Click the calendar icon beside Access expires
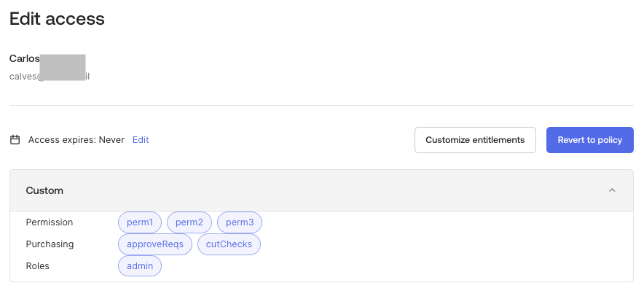Image resolution: width=644 pixels, height=291 pixels. point(15,140)
